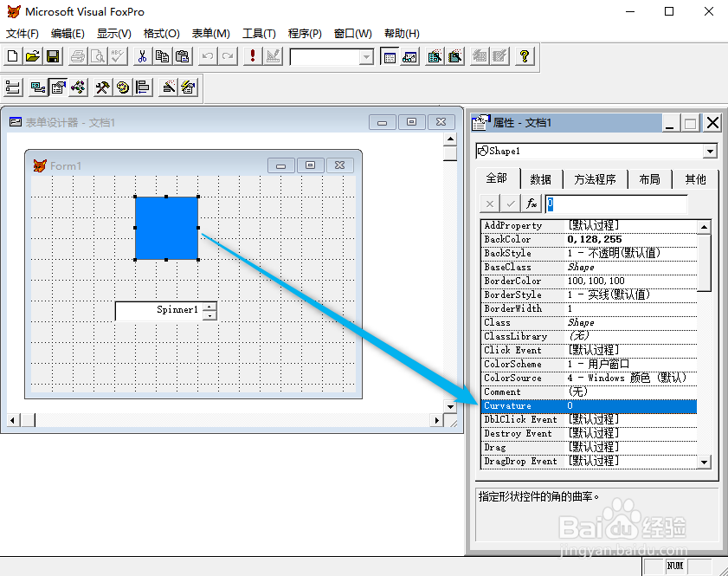Image resolution: width=728 pixels, height=576 pixels.
Task: Copy selection using the Copy icon
Action: (x=162, y=56)
